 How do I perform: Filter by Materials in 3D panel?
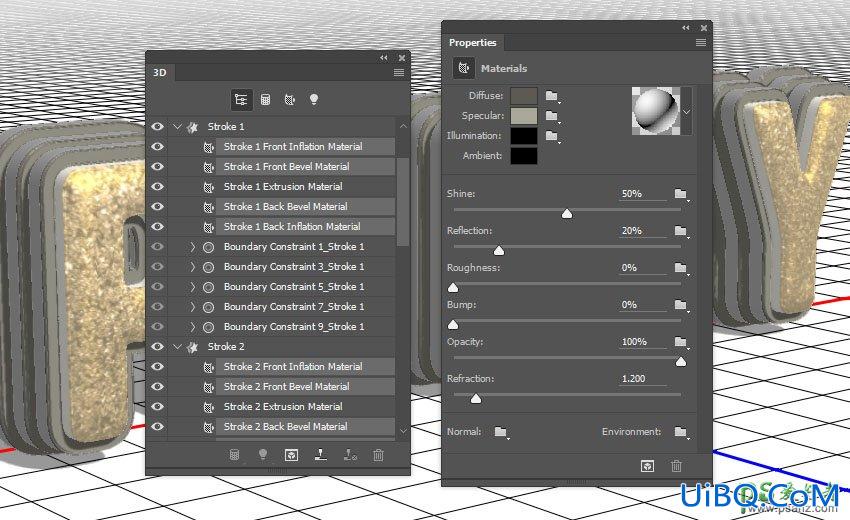click(290, 100)
